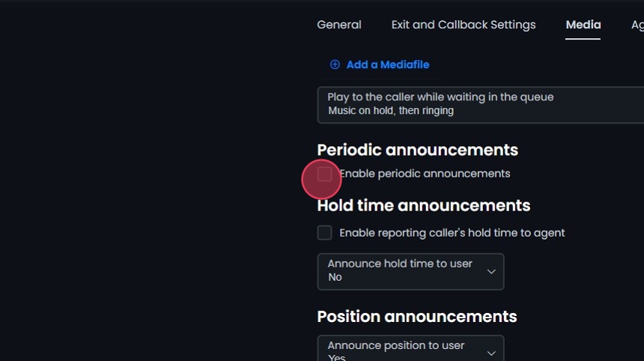Click the Hold time announcements heading
644x361 pixels.
(423, 205)
